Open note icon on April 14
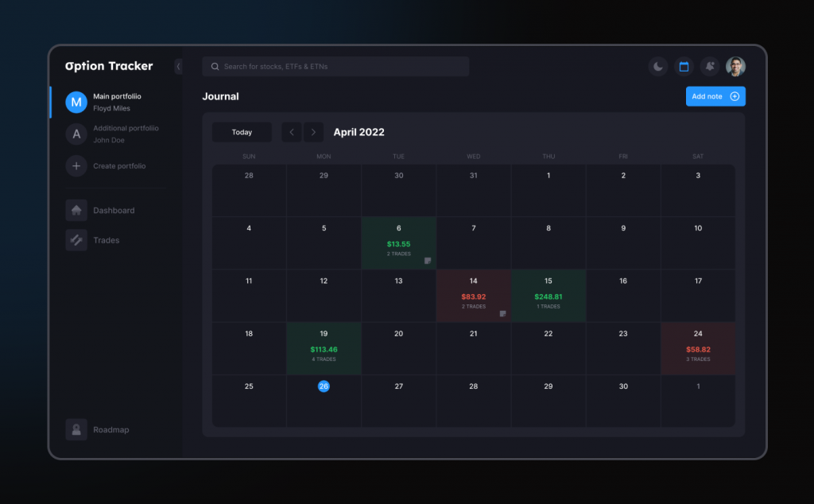Screen dimensions: 814x504 point(502,313)
